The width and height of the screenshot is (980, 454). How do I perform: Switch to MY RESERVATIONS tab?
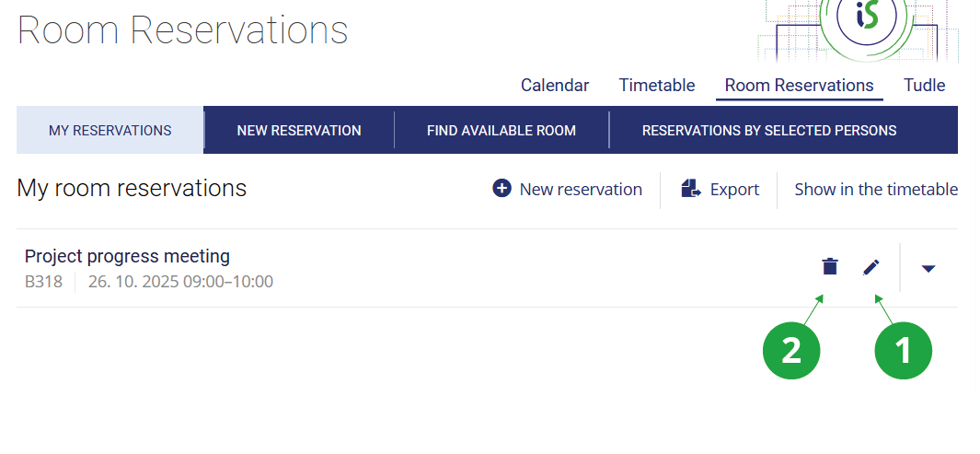pos(110,130)
